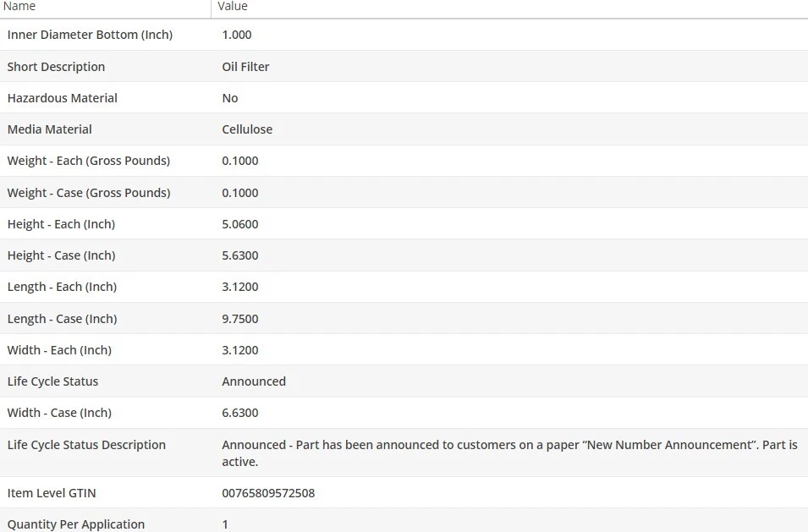Image resolution: width=808 pixels, height=532 pixels.
Task: Select 'Weight - Case (Gross Pounds)' label
Action: pos(89,193)
